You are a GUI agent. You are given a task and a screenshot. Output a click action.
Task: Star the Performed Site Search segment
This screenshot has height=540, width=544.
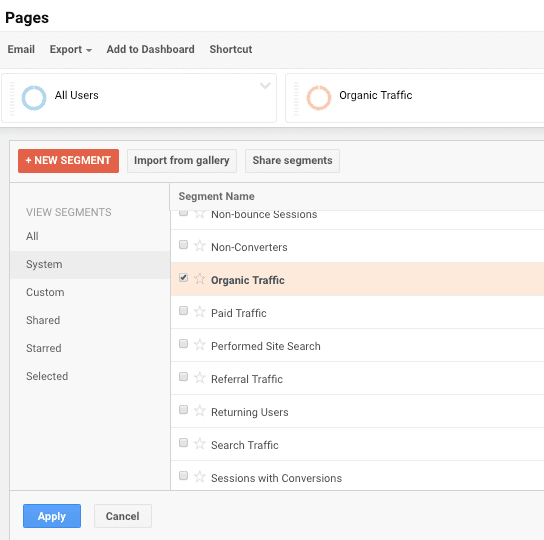coord(199,345)
